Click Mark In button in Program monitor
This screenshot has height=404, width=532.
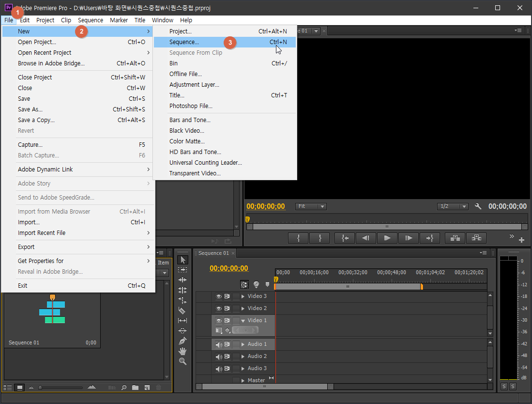pos(298,238)
